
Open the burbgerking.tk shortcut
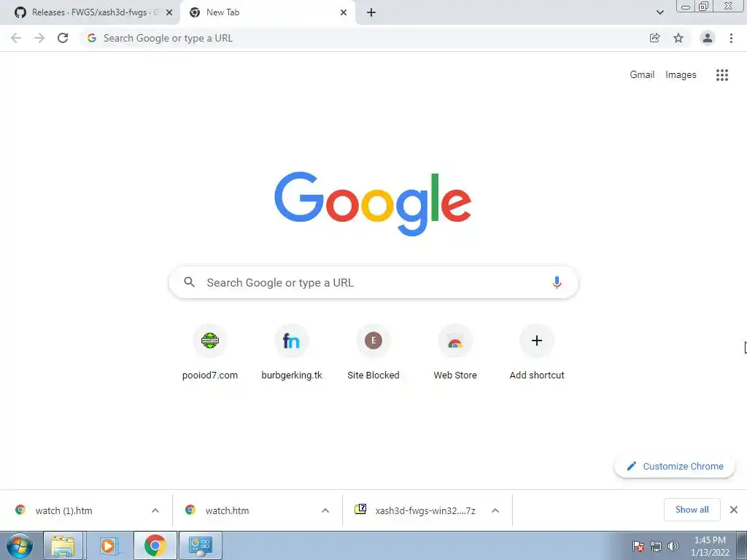click(x=292, y=352)
